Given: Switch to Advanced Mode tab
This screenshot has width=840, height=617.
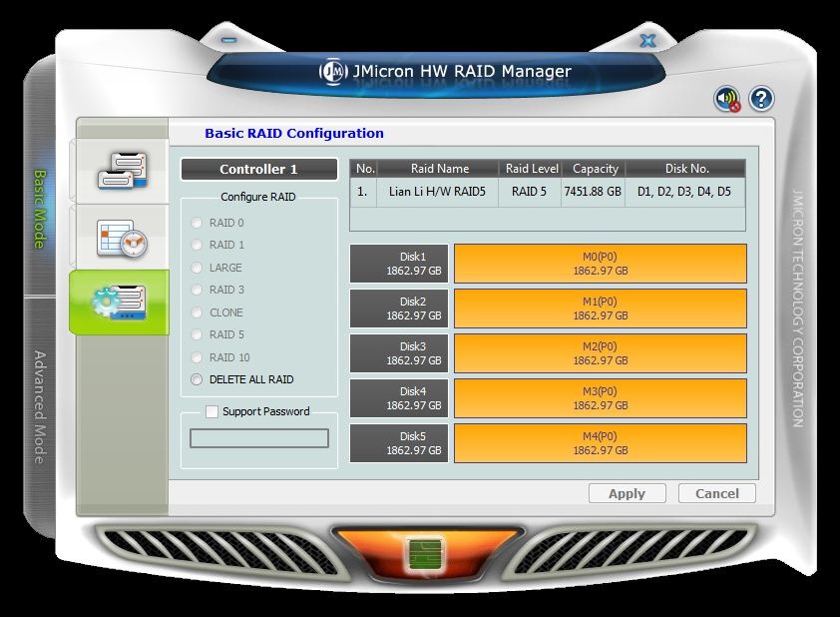Looking at the screenshot, I should pos(40,407).
